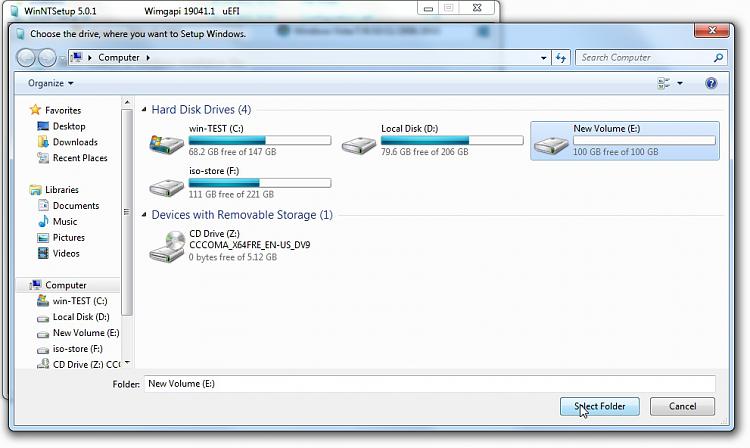Click the win-TEST (C:) usage bar
This screenshot has width=750, height=448.
(x=260, y=140)
